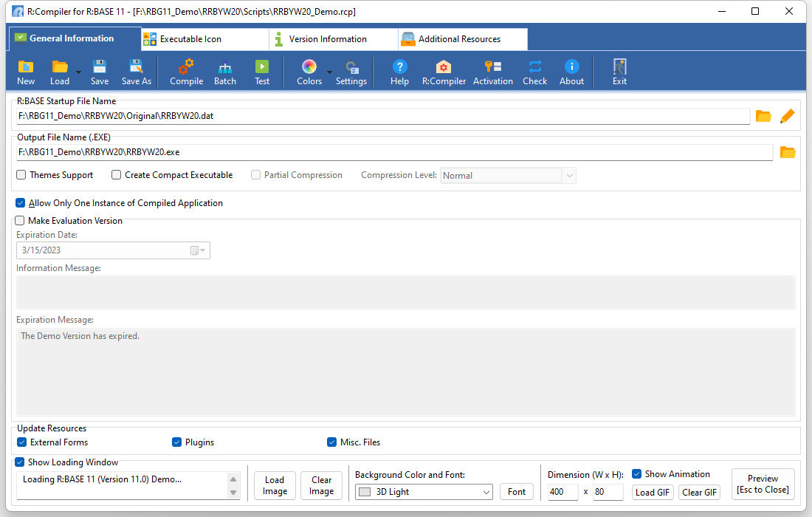Expand the Colors dropdown arrow
Screen dimensions: 812x517
(329, 72)
